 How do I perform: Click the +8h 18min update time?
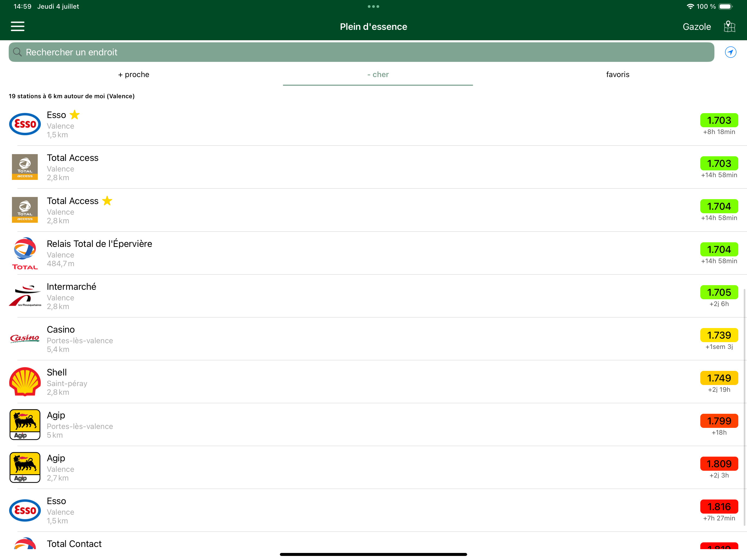[x=719, y=132]
